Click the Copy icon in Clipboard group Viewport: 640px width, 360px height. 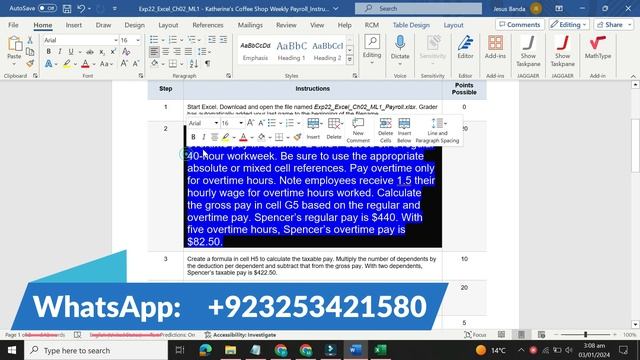point(30,52)
